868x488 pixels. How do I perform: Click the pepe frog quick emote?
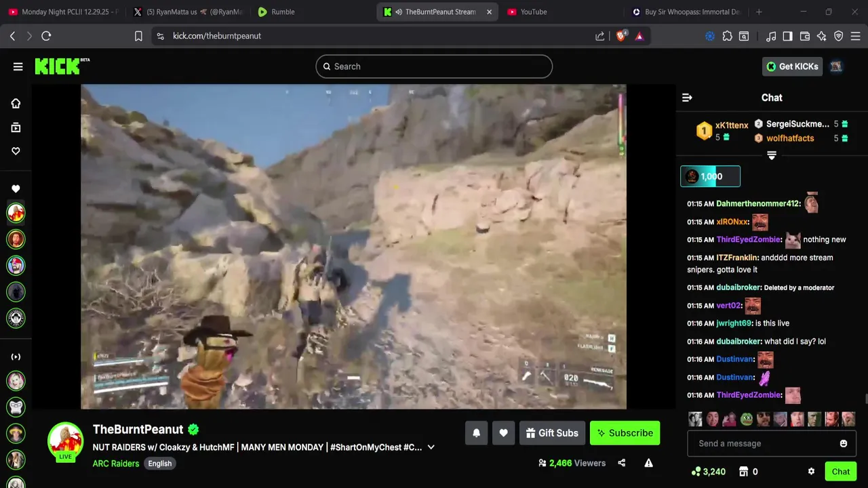[747, 419]
